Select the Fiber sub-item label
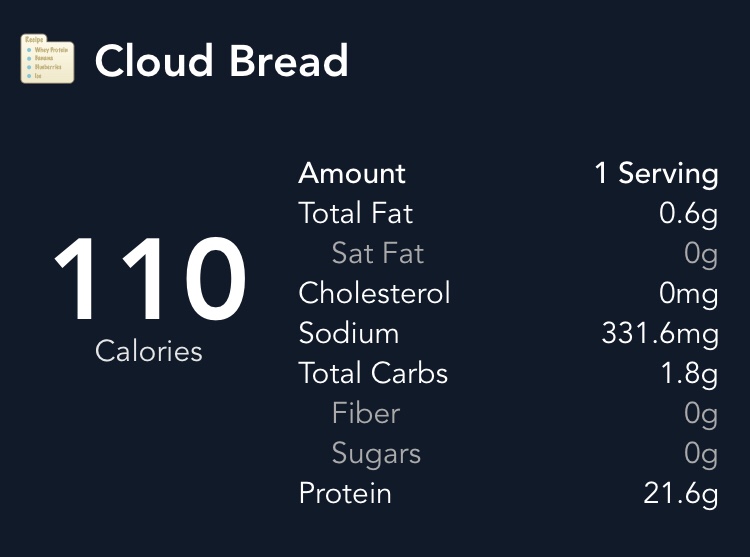 [366, 413]
